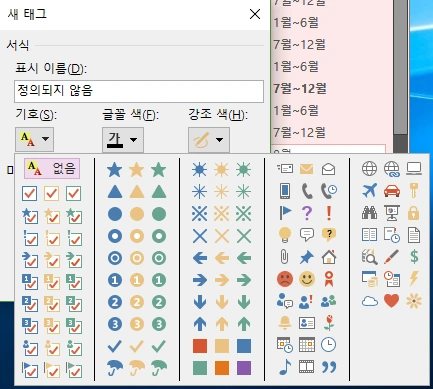Choose the blue sun burst symbol

pos(200,170)
